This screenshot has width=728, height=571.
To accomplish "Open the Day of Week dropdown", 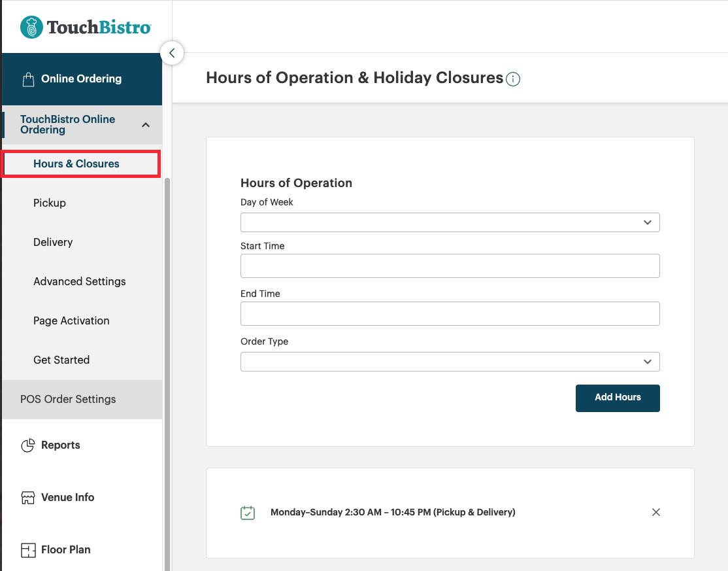I will tap(450, 222).
